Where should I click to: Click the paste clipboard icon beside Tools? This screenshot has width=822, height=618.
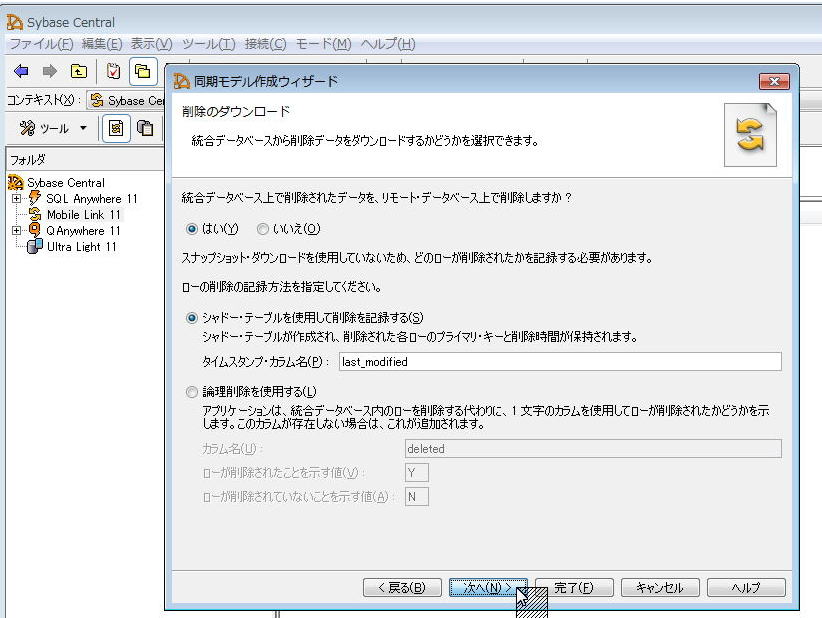pos(146,128)
